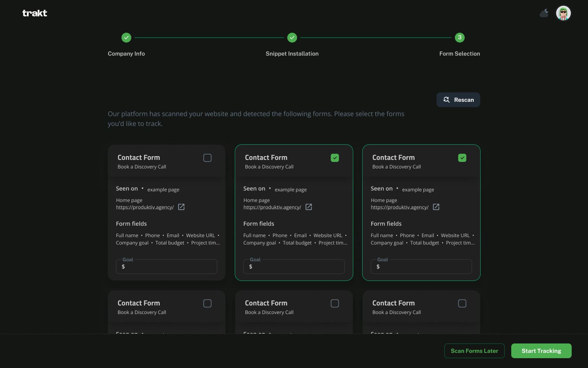This screenshot has width=588, height=368.
Task: Click the top-left card's Contact Form title
Action: tap(139, 157)
